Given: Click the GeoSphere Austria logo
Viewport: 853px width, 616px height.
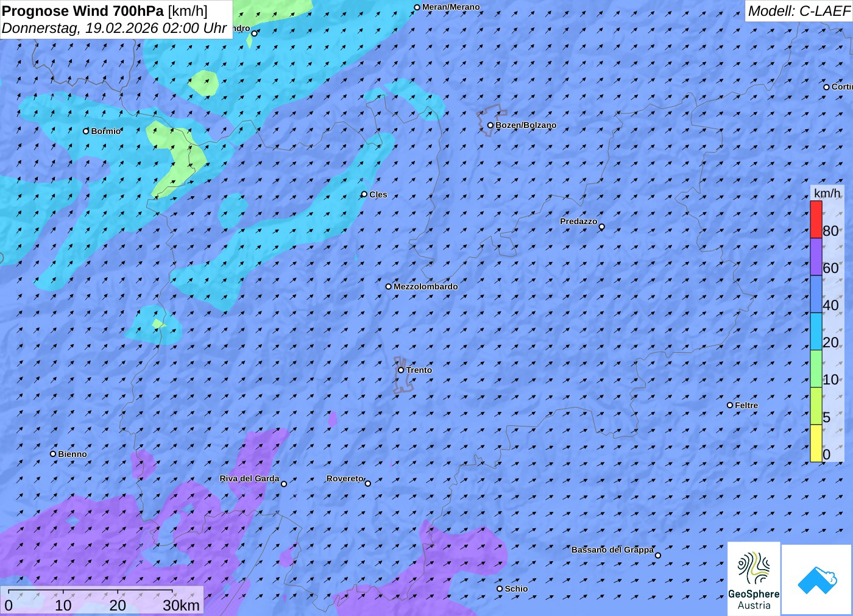Looking at the screenshot, I should [x=754, y=578].
